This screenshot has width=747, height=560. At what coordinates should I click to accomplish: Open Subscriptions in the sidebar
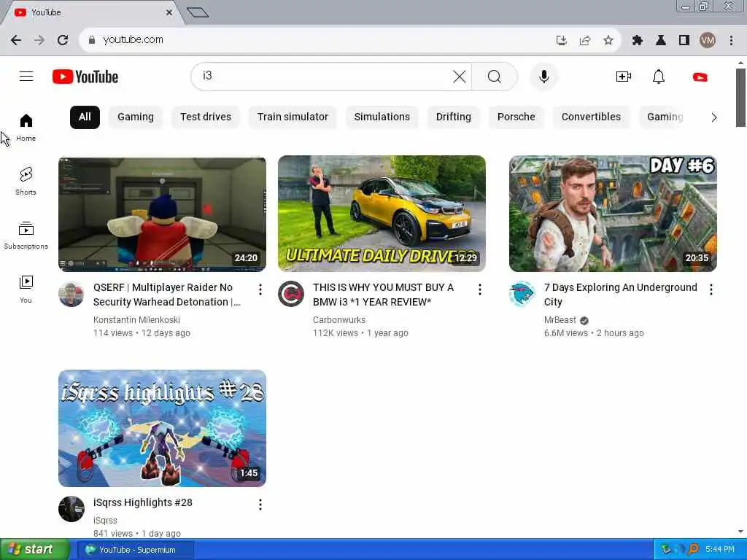click(26, 236)
